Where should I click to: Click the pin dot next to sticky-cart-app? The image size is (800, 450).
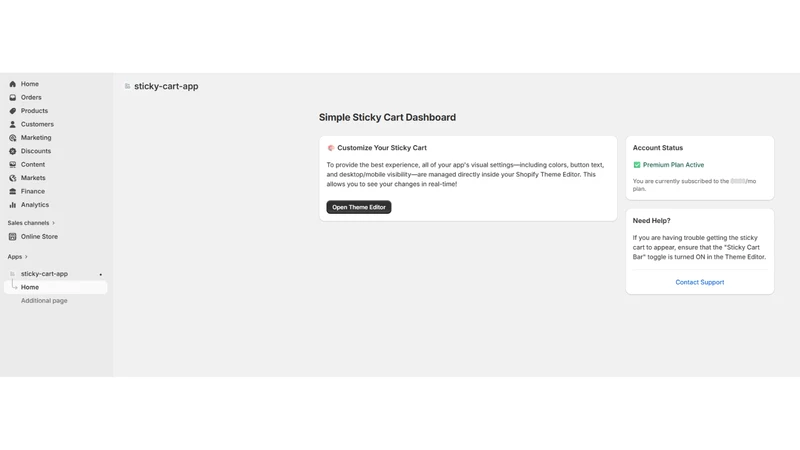[x=101, y=274]
